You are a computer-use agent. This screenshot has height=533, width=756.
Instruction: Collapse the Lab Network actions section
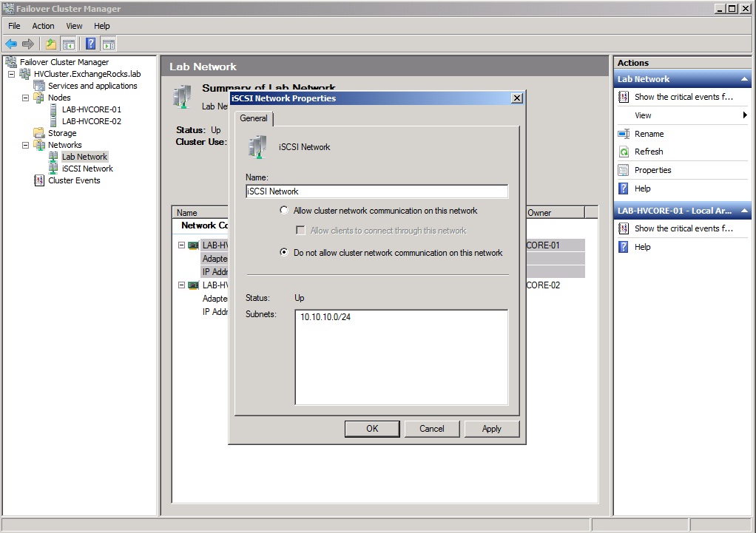[x=744, y=79]
